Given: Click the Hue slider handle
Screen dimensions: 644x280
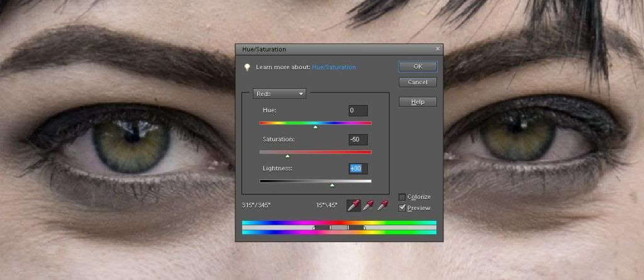Looking at the screenshot, I should pyautogui.click(x=316, y=128).
